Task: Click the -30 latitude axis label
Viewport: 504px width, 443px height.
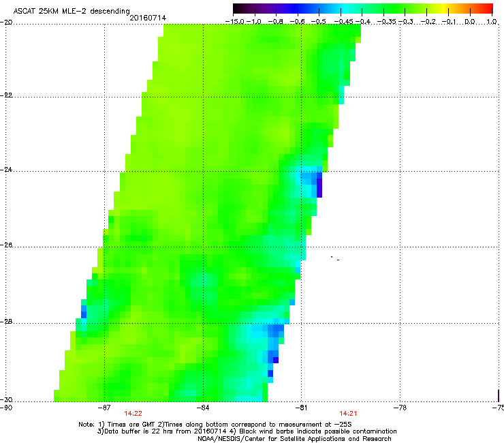Action: coord(6,400)
